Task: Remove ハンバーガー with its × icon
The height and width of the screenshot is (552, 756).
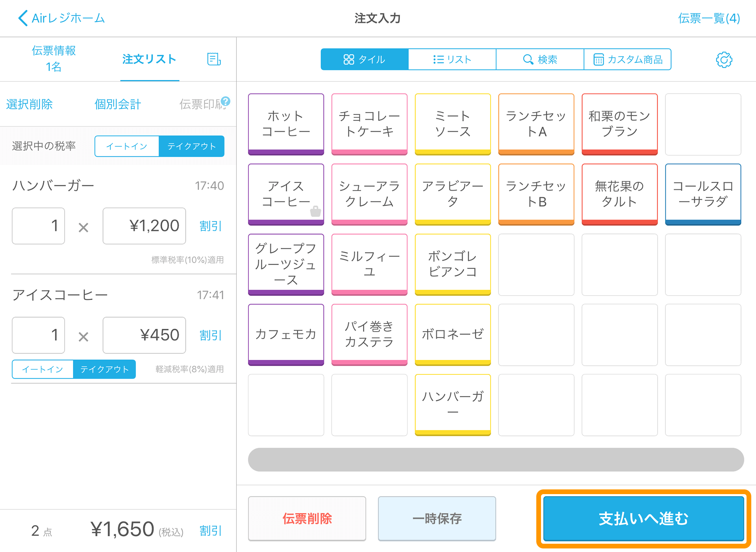Action: (x=83, y=227)
